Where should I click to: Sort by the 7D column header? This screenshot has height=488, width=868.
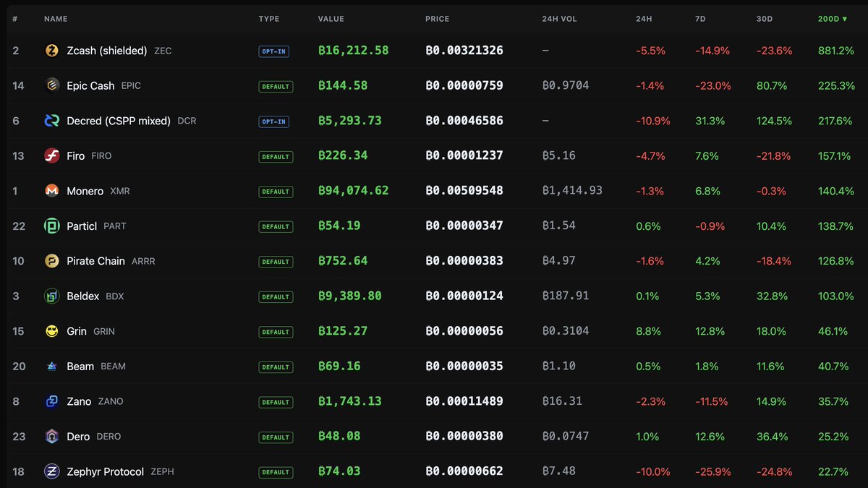[x=700, y=19]
